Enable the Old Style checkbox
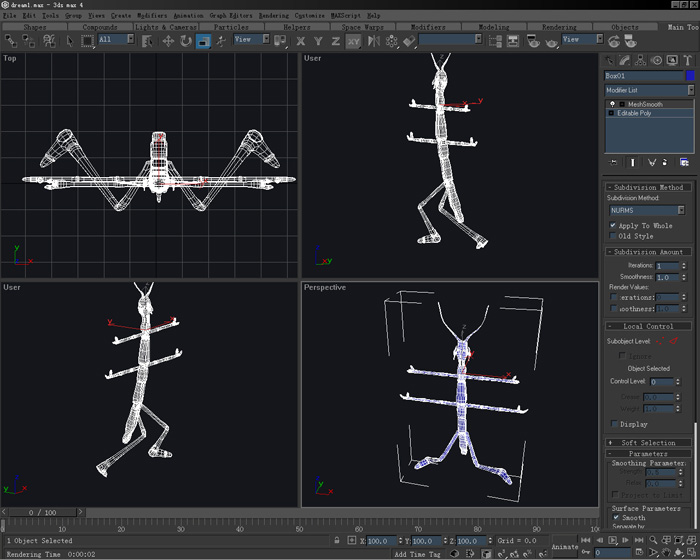 pyautogui.click(x=613, y=236)
